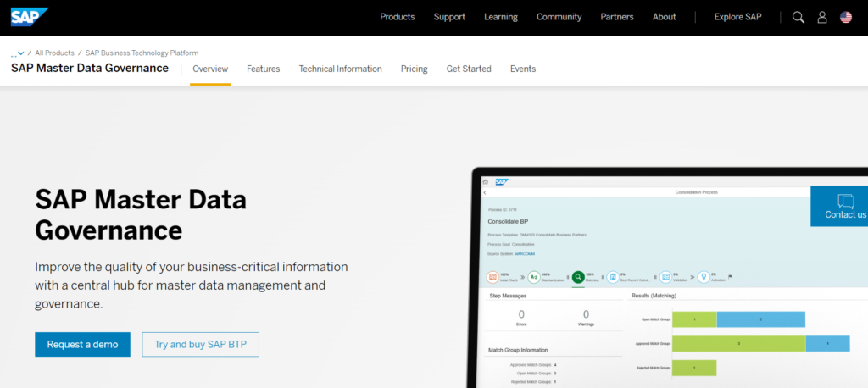This screenshot has height=388, width=868.
Task: Click the large SAP Master Data Governance heading
Action: (142, 215)
